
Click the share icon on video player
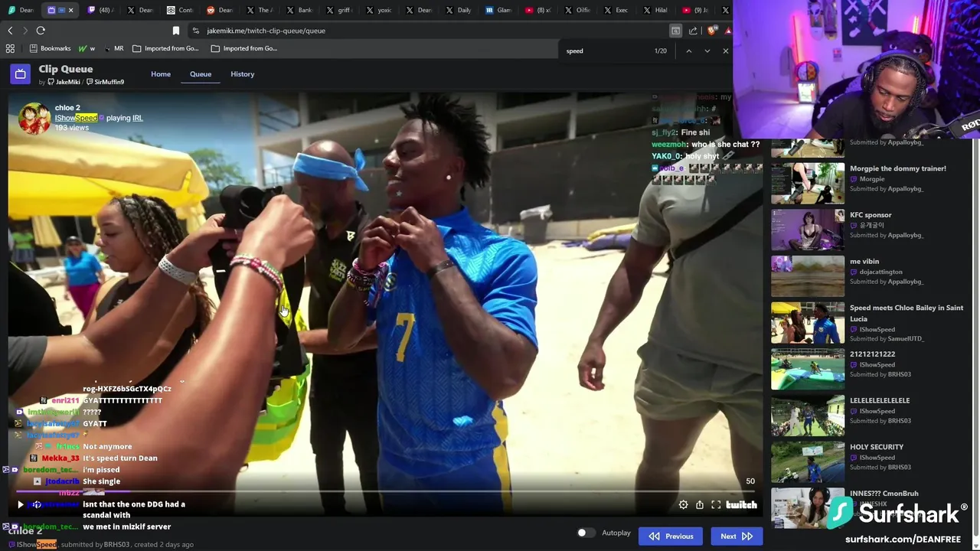700,505
